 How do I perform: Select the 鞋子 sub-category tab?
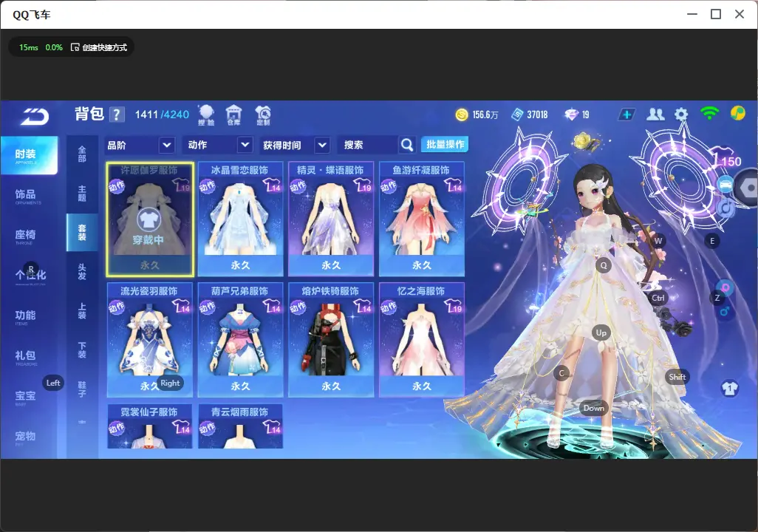click(x=82, y=389)
